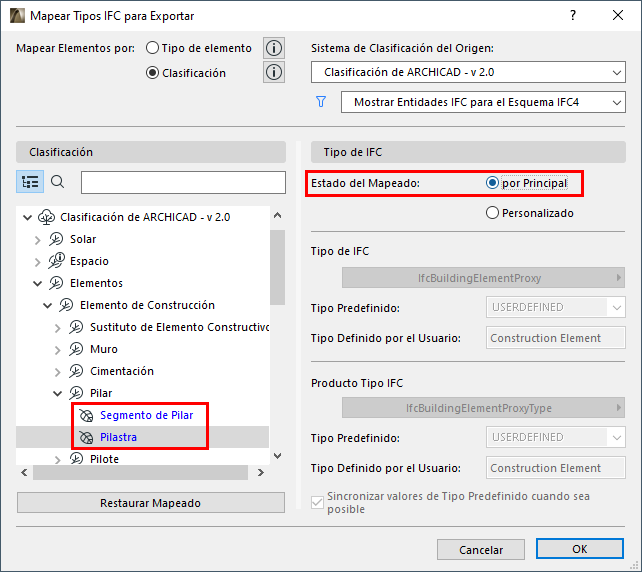
Task: Expand the Muro tree node
Action: tap(58, 350)
